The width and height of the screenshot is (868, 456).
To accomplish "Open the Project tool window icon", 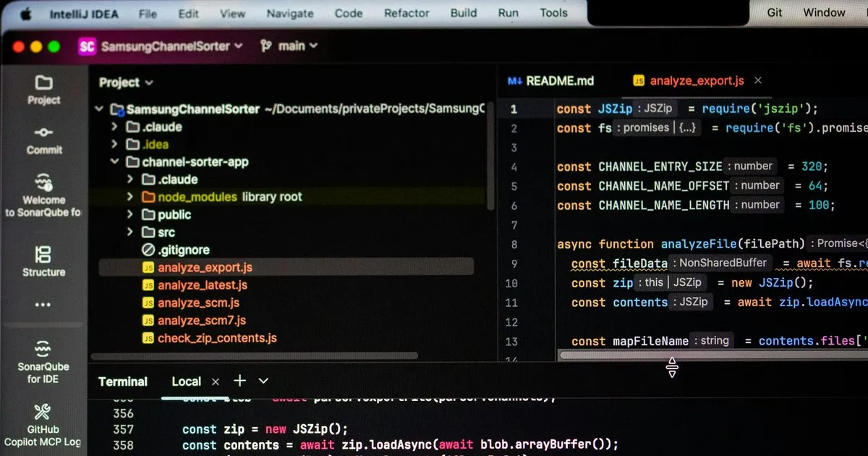I will 43,83.
